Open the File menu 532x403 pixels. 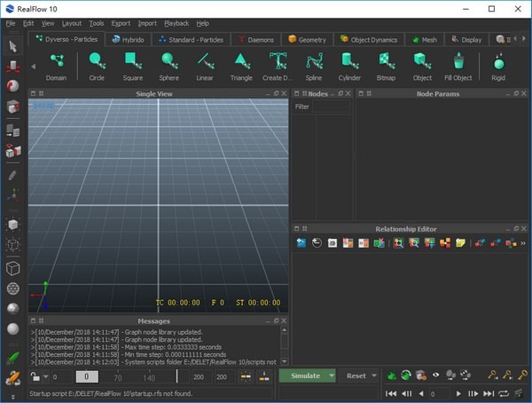pos(11,23)
